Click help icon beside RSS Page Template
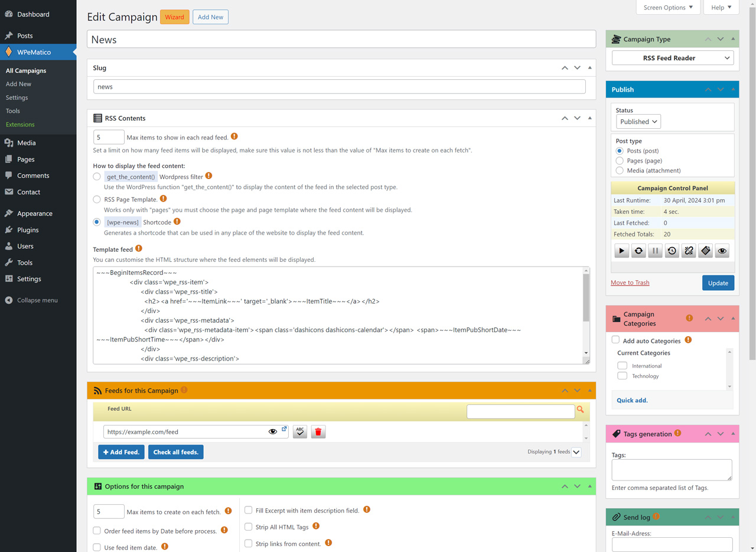 (x=164, y=199)
